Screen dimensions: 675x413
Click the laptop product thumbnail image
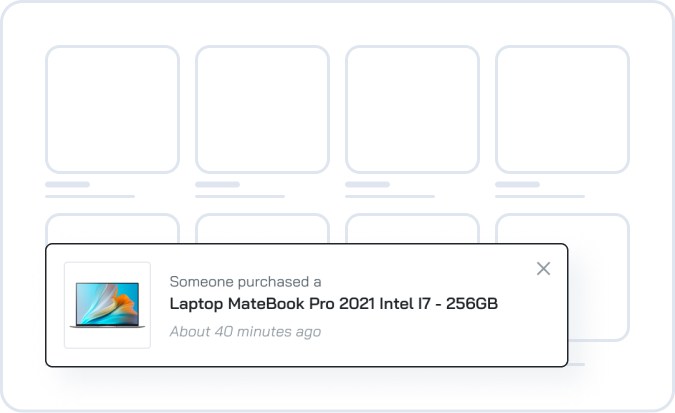(x=107, y=305)
